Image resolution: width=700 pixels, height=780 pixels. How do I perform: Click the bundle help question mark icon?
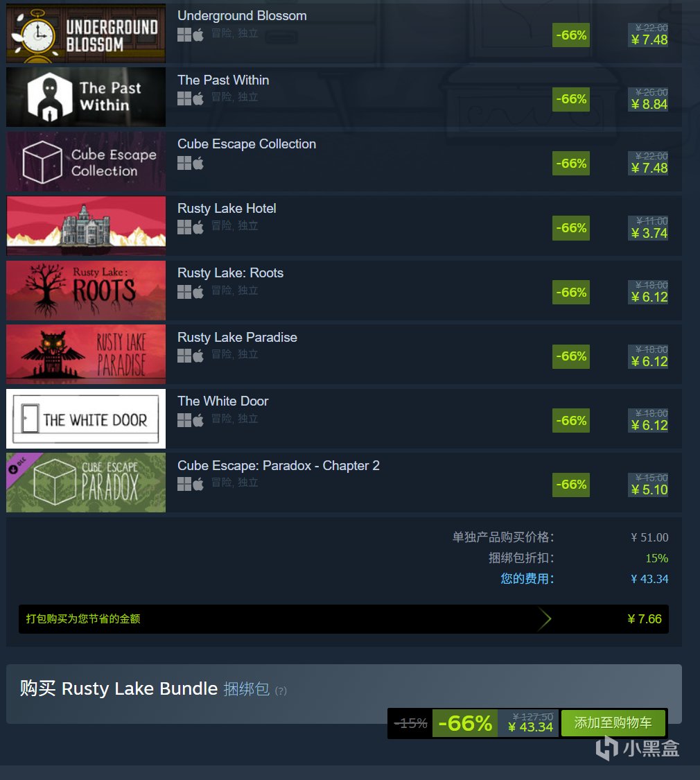pos(281,691)
